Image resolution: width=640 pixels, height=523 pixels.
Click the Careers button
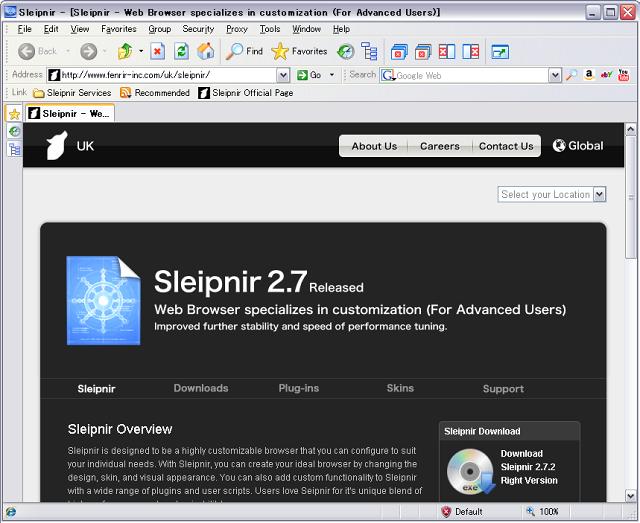click(x=440, y=146)
